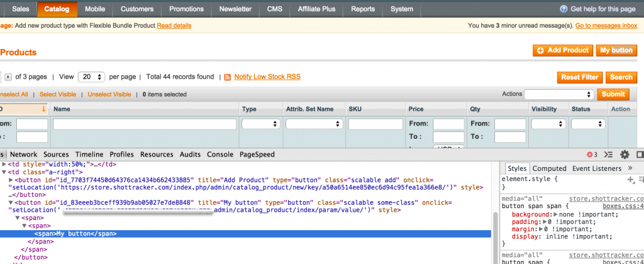Open the Sales admin menu
This screenshot has width=644, height=264.
21,9
